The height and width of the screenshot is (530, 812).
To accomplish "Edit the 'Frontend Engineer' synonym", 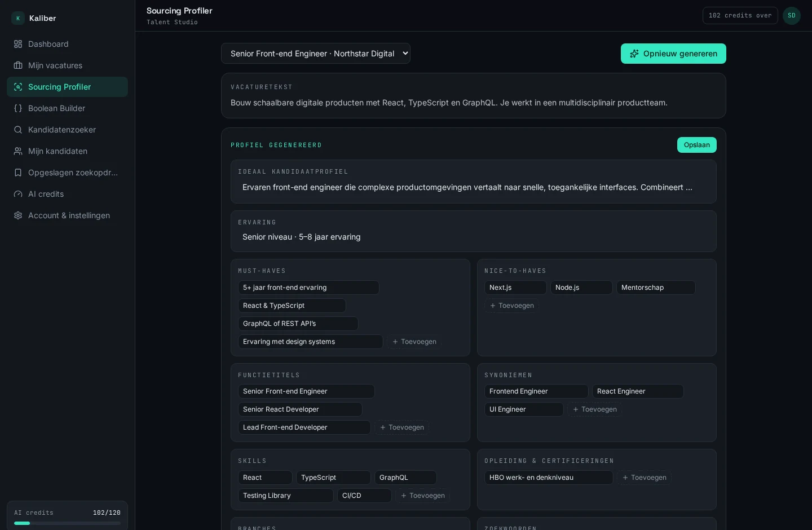I will point(536,391).
